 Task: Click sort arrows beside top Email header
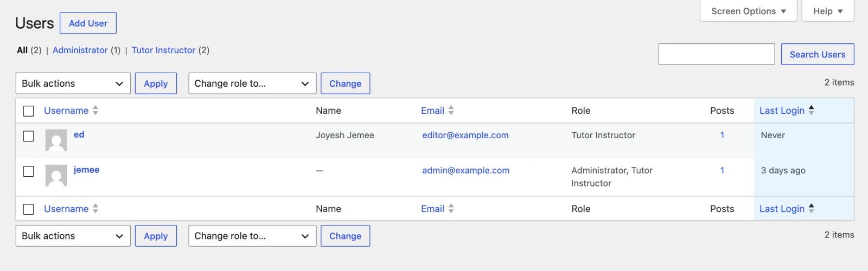[451, 111]
